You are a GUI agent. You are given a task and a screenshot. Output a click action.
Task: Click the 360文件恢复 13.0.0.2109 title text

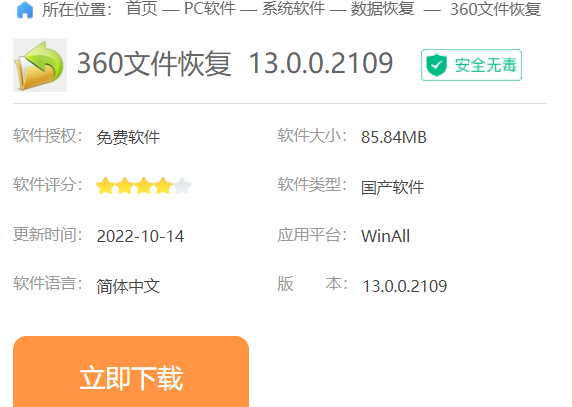pos(235,64)
